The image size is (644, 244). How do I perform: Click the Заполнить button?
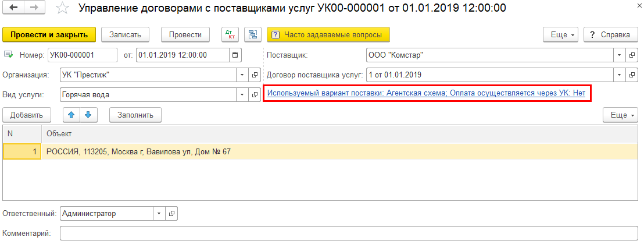pos(135,115)
